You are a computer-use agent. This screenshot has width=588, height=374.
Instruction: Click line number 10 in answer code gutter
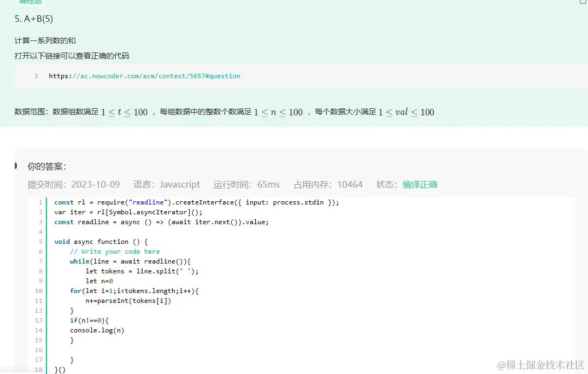coord(39,291)
